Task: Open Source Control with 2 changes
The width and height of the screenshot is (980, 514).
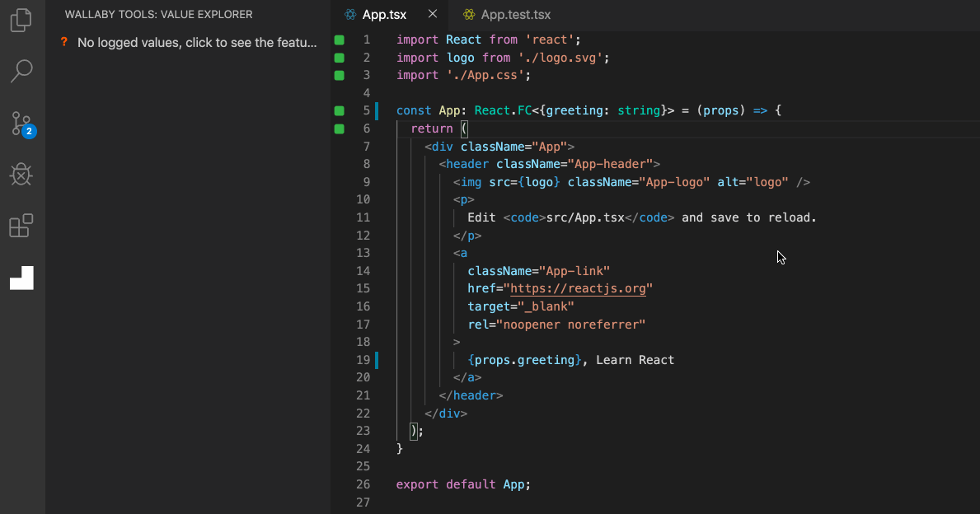Action: pos(22,124)
